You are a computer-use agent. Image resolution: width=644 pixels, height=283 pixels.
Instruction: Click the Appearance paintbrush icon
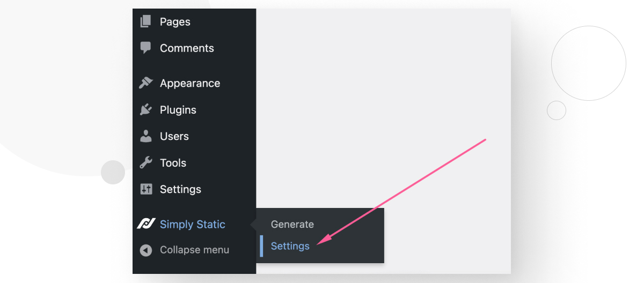coord(145,83)
